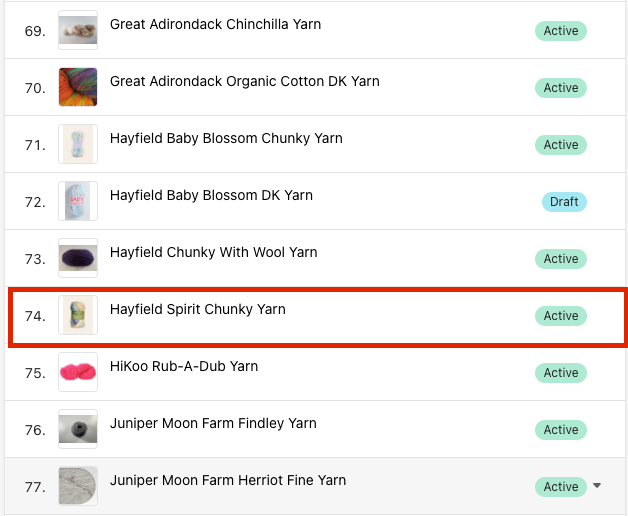Click Great Adirondack Chinchilla Yarn thumbnail
Image resolution: width=628 pixels, height=516 pixels.
[x=78, y=31]
